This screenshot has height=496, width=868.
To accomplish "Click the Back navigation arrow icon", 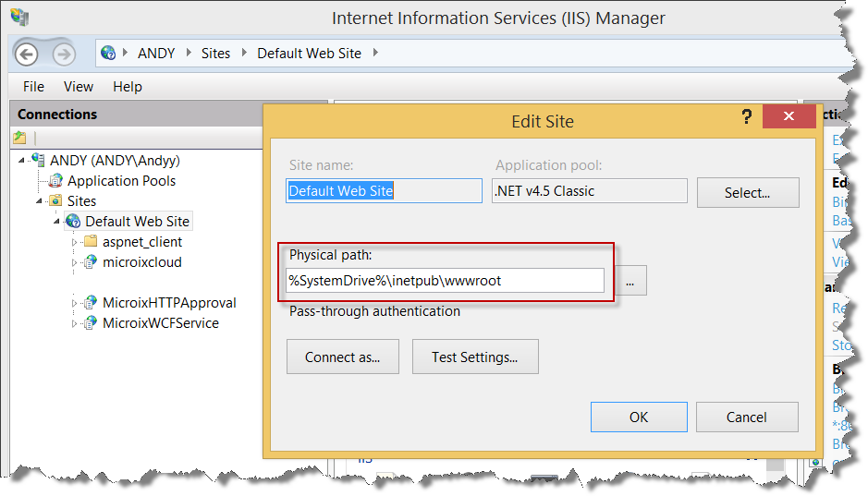I will [x=26, y=54].
